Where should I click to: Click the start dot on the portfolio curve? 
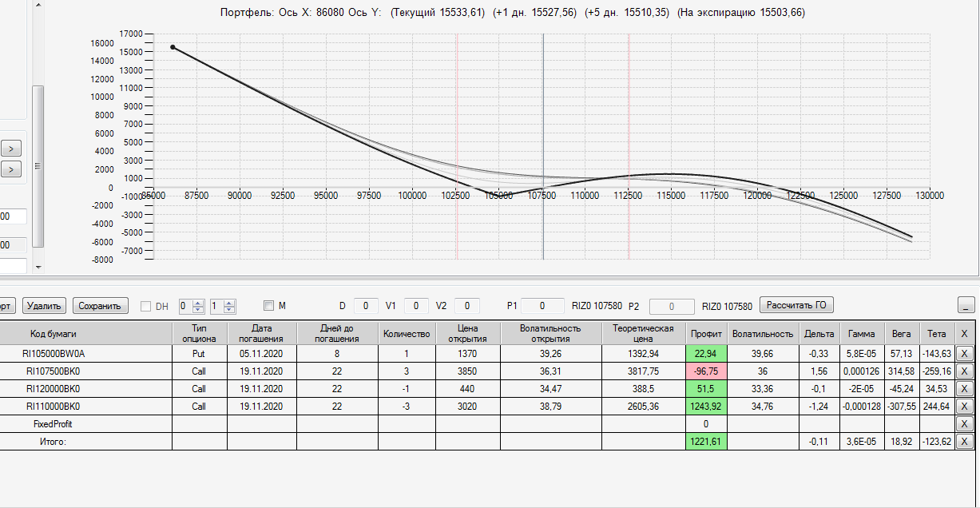click(x=173, y=47)
